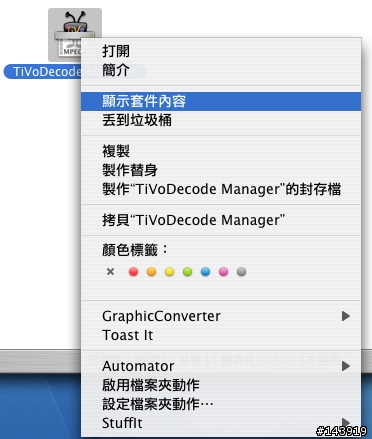Select 設定檔案夾動作… menu entry

pos(221,404)
